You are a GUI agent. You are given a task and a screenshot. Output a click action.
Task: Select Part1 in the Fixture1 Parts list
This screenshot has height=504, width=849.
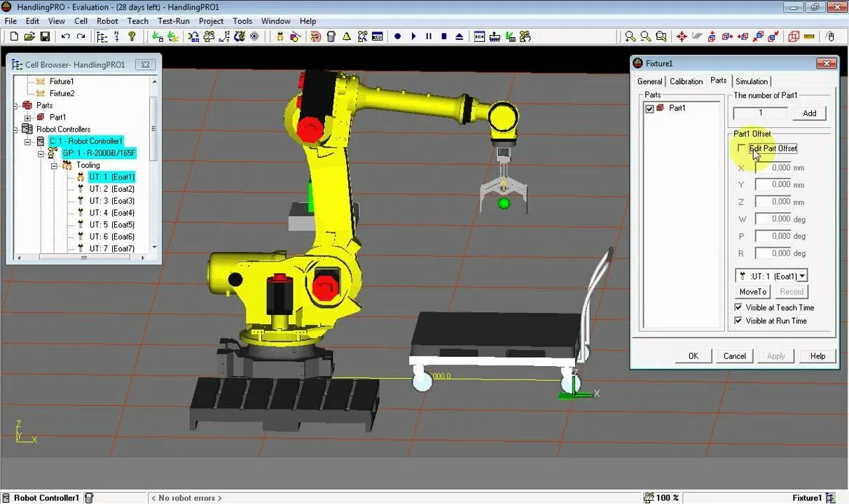(x=677, y=108)
